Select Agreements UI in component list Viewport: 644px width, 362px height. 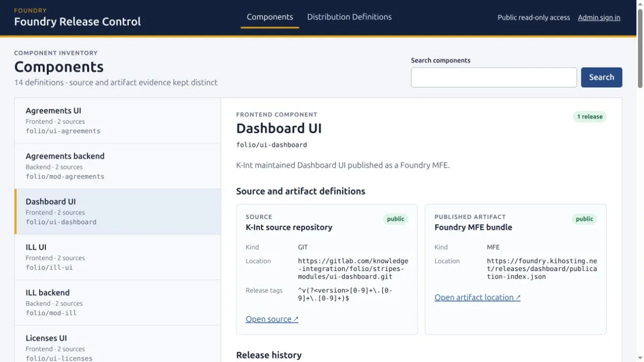118,121
